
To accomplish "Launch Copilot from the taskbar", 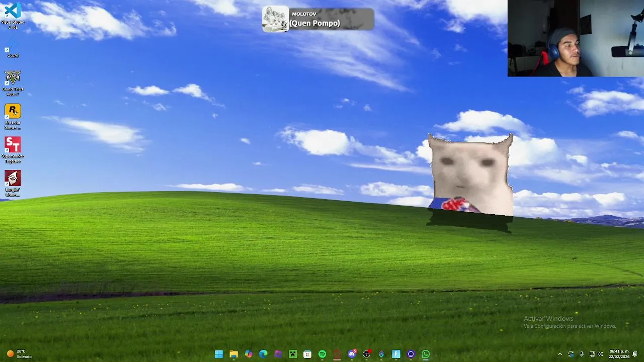I will tap(249, 354).
